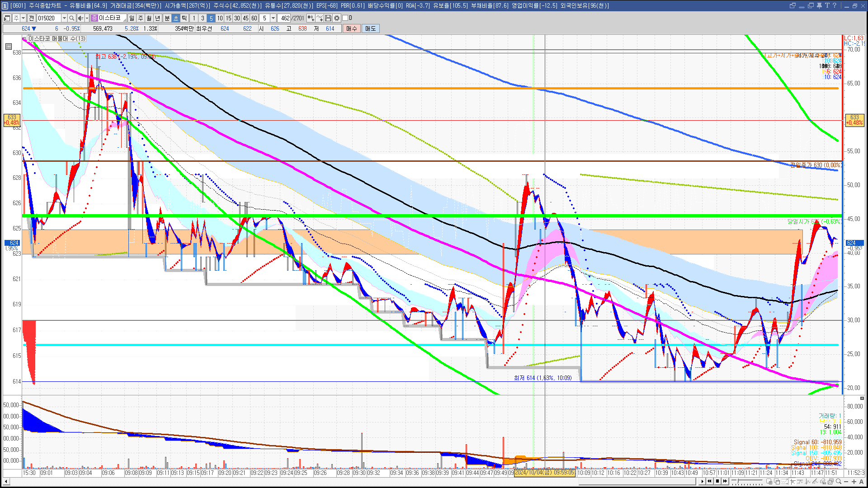This screenshot has width=868, height=488.
Task: Expand the stock code 015020 dropdown
Action: (x=64, y=18)
